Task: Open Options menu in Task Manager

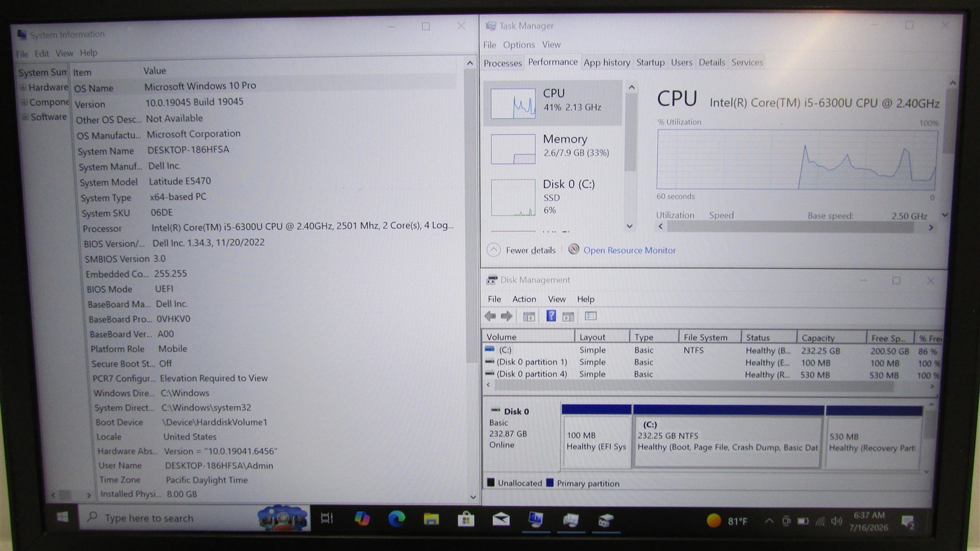Action: (x=519, y=45)
